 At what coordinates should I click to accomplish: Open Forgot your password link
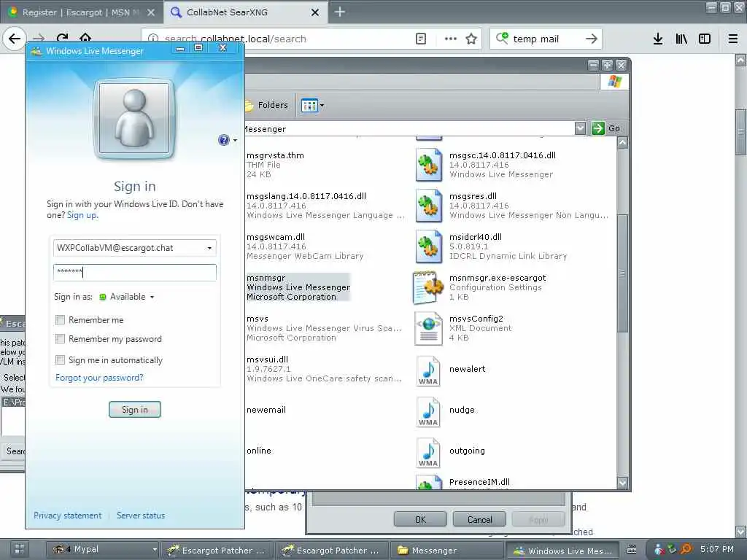pos(99,378)
